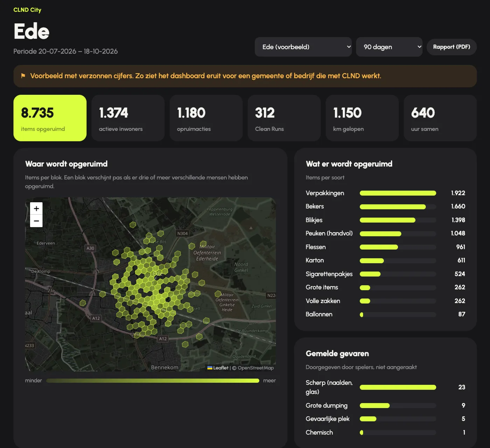Zoom out on the map
The width and height of the screenshot is (490, 448).
point(36,221)
